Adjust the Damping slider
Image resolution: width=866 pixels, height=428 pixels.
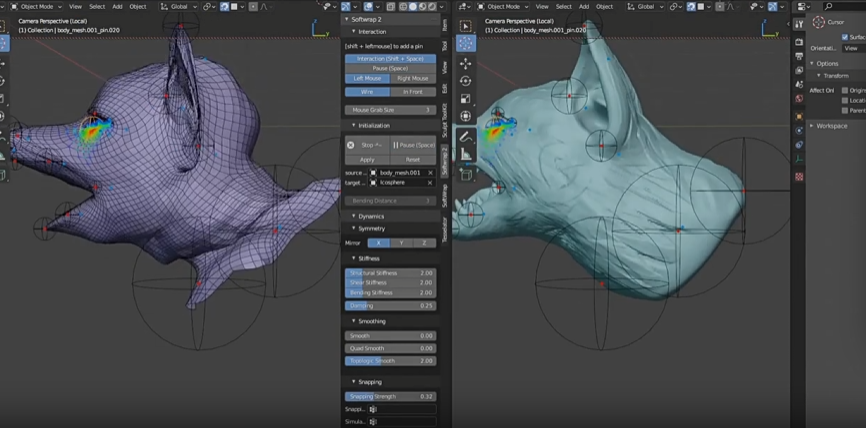(x=390, y=305)
